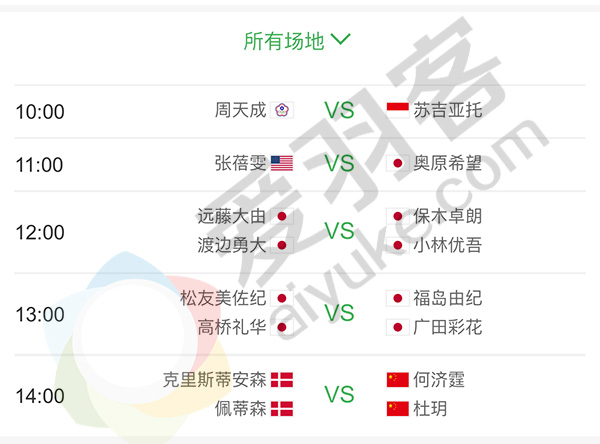Click the Japan flag beside 奥原希望

398,163
